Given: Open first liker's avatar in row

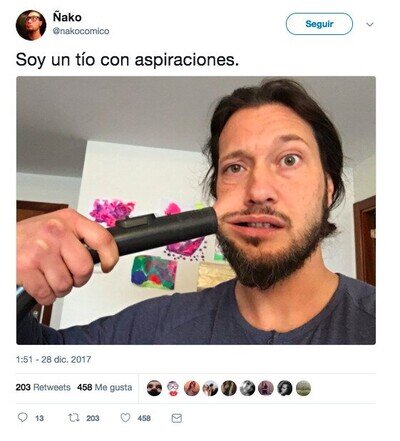Looking at the screenshot, I should click(154, 388).
